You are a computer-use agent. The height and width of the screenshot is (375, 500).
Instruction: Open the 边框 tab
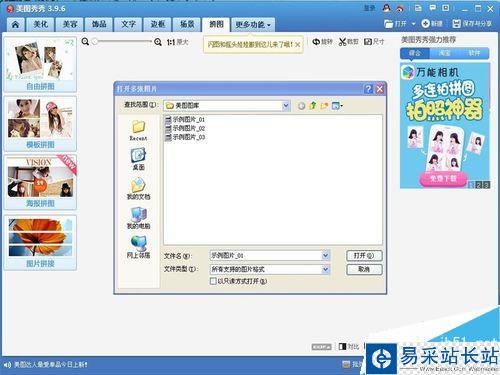pos(157,24)
